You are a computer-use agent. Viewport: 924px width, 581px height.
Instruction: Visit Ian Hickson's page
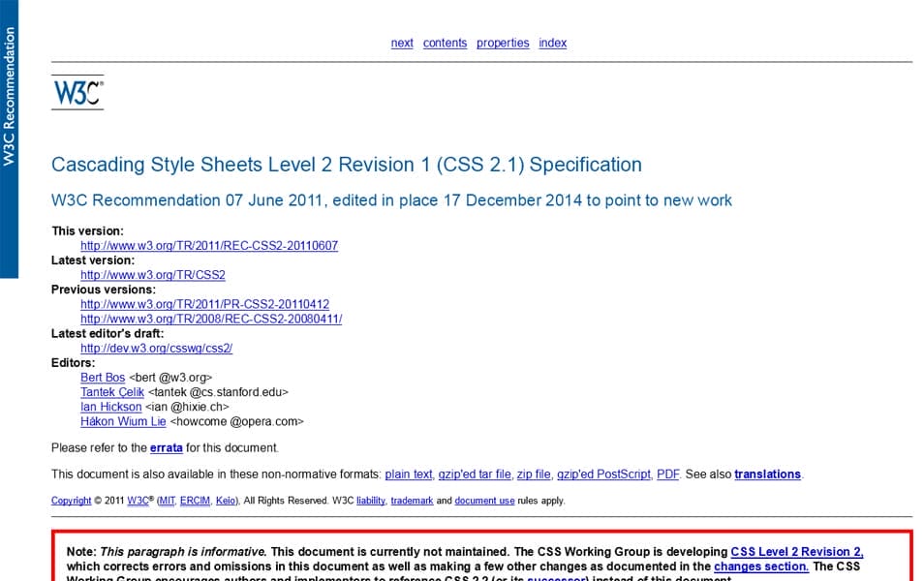110,407
